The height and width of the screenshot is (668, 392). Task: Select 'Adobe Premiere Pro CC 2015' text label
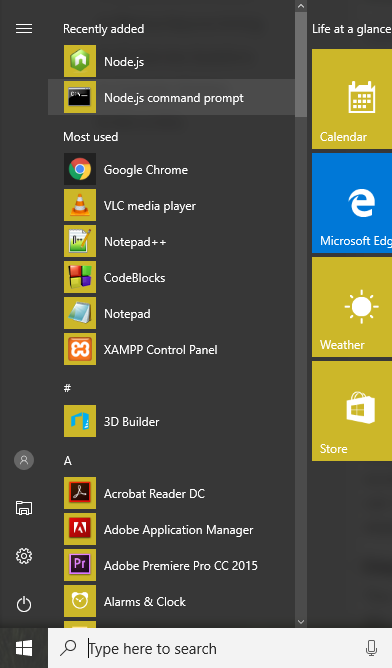coord(181,566)
